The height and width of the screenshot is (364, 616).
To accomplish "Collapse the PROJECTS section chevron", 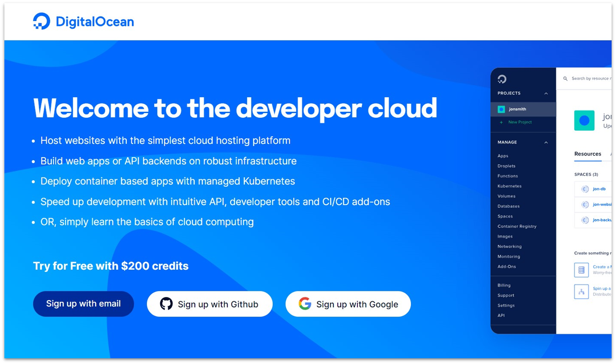I will [x=546, y=93].
